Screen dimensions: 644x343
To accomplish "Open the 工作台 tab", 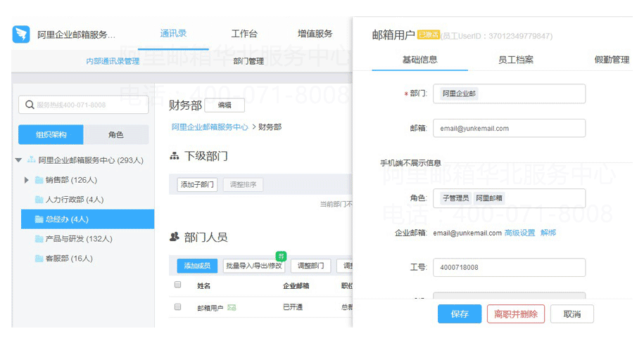I will point(244,34).
